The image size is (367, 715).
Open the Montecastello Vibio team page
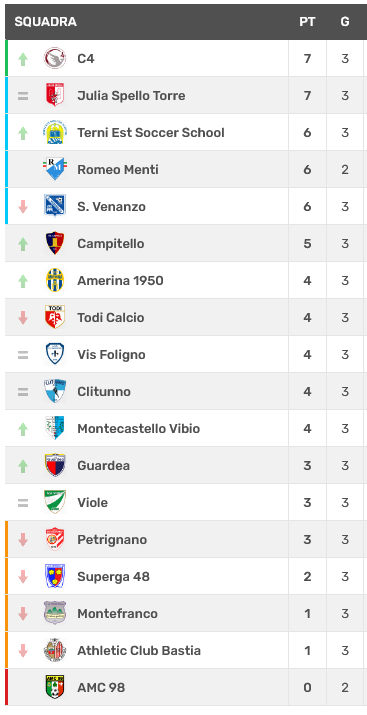139,429
